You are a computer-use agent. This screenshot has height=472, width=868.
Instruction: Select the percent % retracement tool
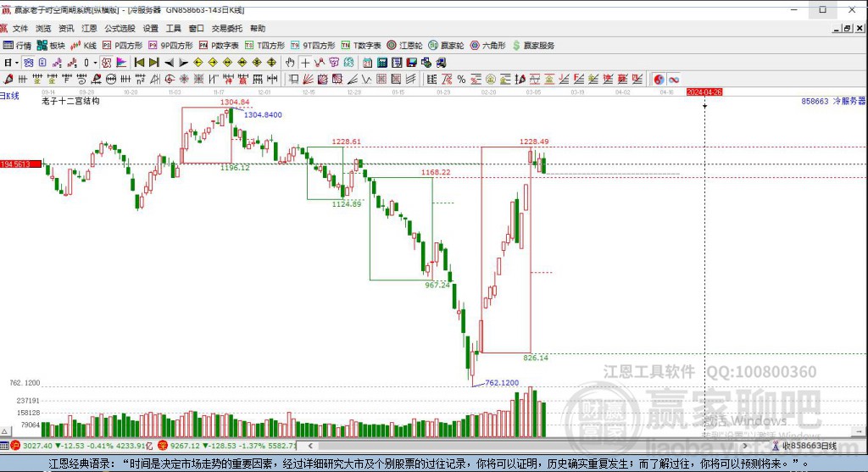pyautogui.click(x=460, y=79)
